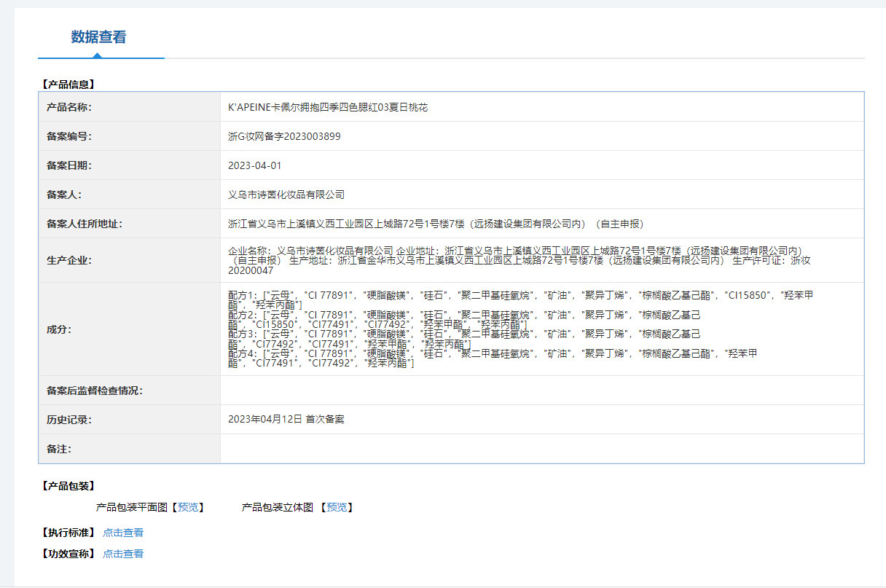Click the filer name 义乌市诗茵化妆品有限公司

pyautogui.click(x=286, y=195)
